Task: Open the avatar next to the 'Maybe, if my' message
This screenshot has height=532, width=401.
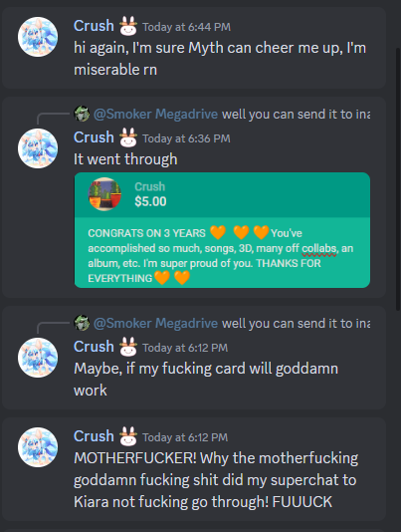Action: click(38, 358)
